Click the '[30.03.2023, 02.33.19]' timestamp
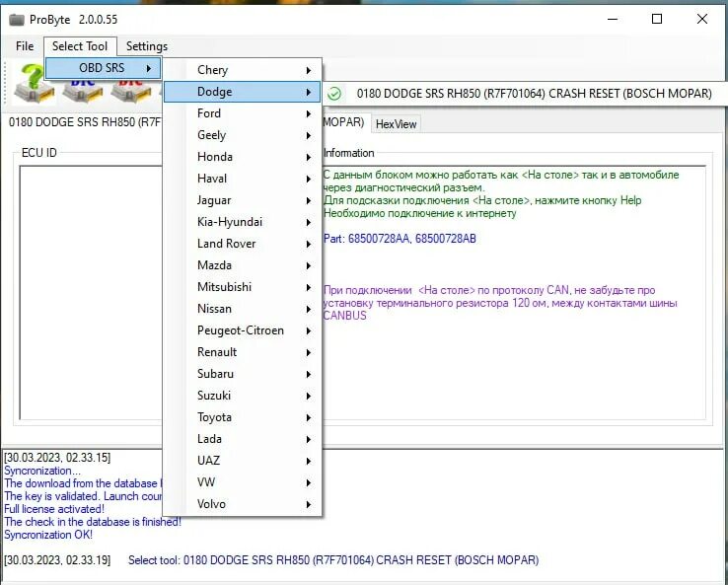 57,560
